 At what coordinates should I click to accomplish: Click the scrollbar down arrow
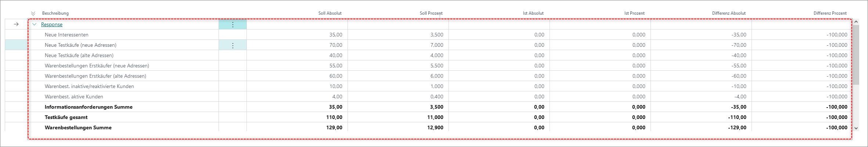(856, 128)
